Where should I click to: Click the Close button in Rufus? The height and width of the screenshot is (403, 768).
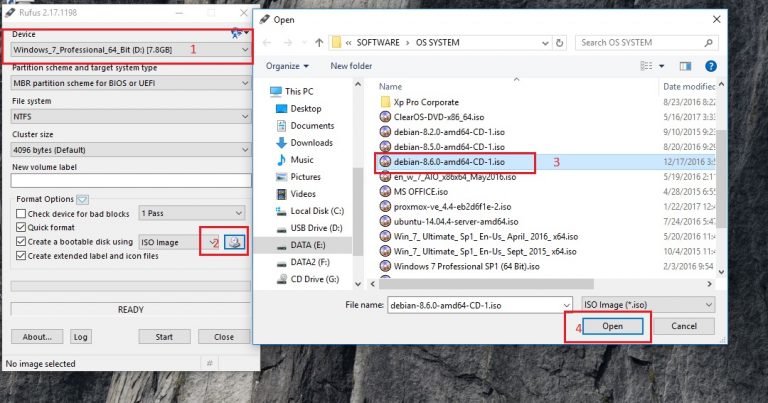(224, 337)
